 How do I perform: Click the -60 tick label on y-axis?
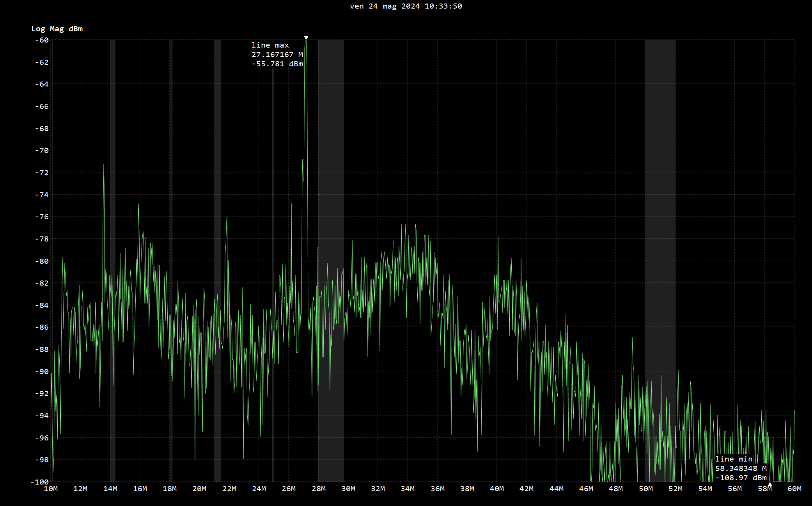coord(42,40)
